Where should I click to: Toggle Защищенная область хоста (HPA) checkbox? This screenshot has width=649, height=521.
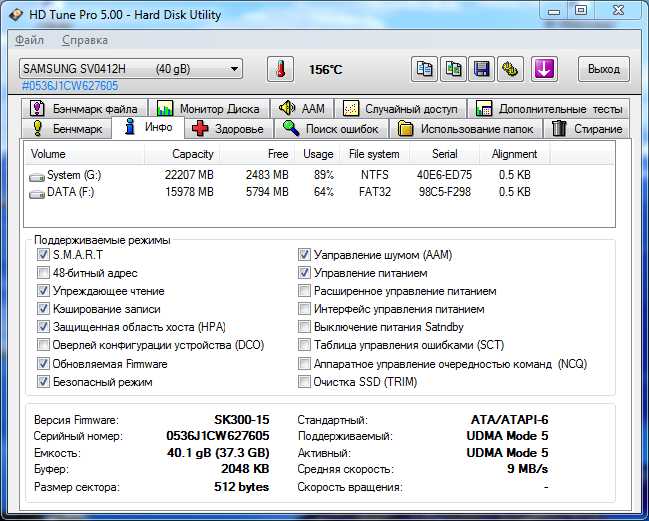(43, 327)
